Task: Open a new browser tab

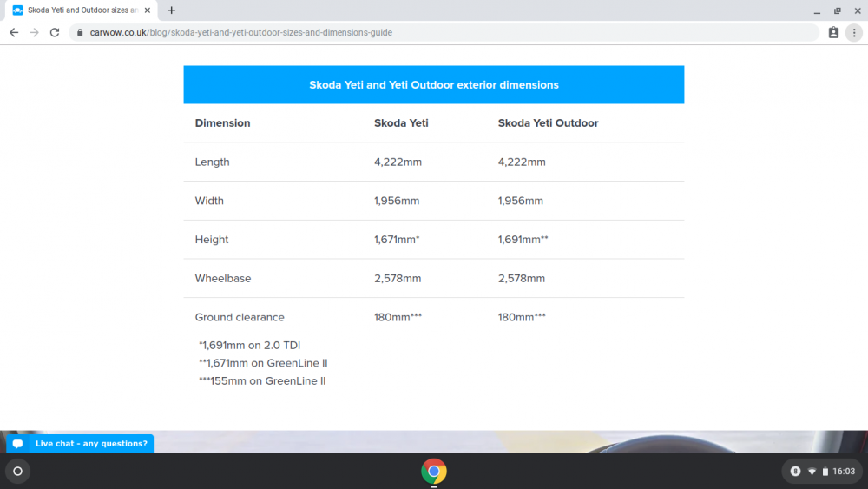Action: click(172, 10)
